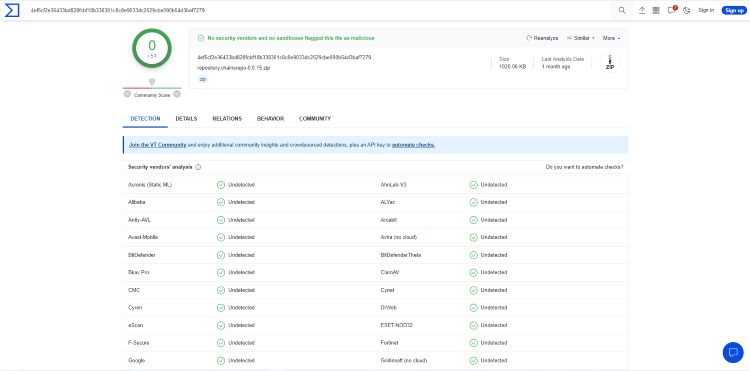The image size is (750, 371).
Task: Select the file name repository.chainsrepo zip text
Action: click(233, 68)
